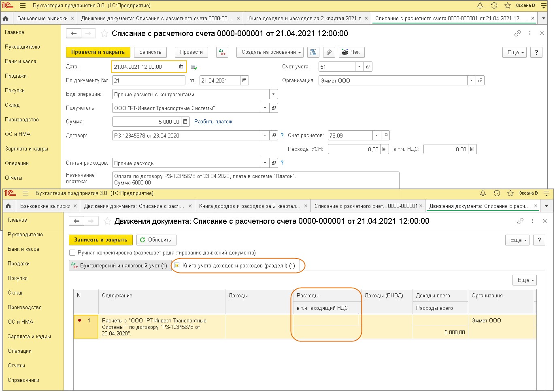The height and width of the screenshot is (392, 555).
Task: Expand Договор dropdown
Action: 265,136
